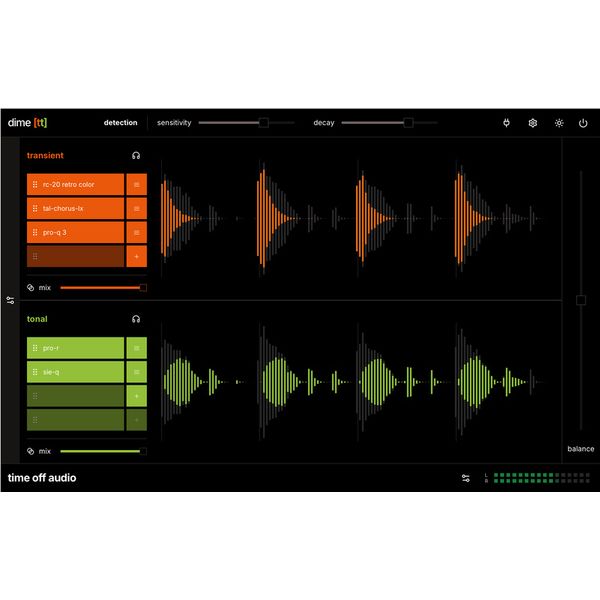Toggle brightness theme with sun icon
Screen dimensions: 600x600
(559, 123)
